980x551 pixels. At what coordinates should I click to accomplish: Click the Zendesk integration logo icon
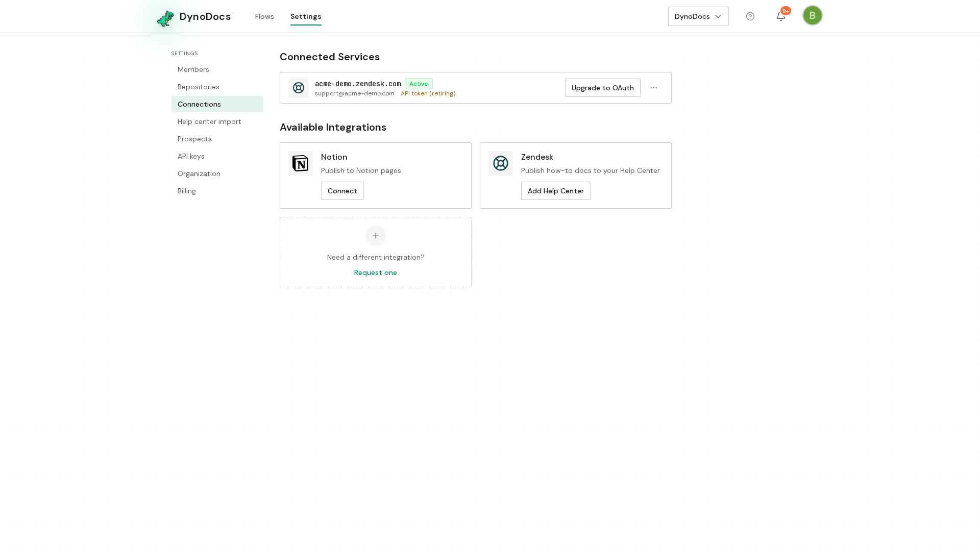pyautogui.click(x=501, y=163)
